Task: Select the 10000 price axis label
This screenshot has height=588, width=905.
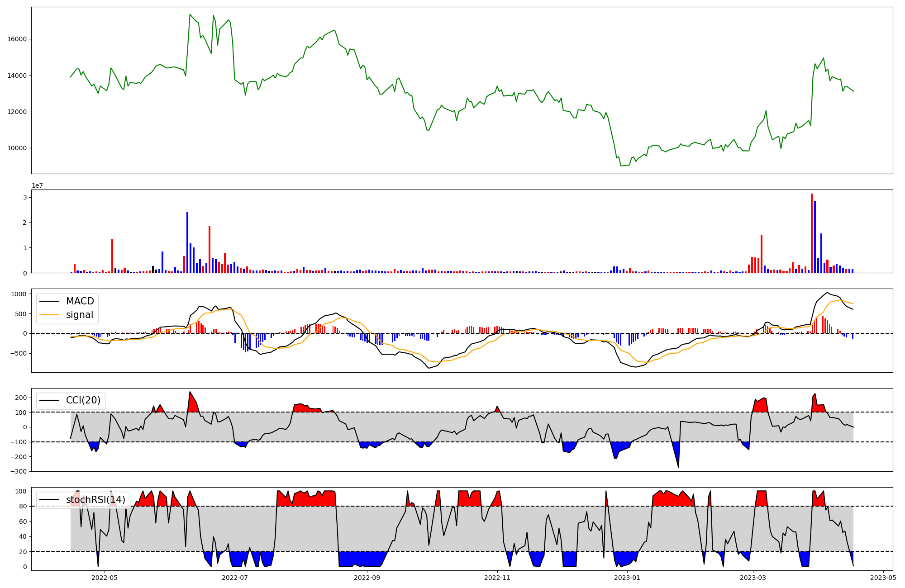Action: click(x=17, y=148)
